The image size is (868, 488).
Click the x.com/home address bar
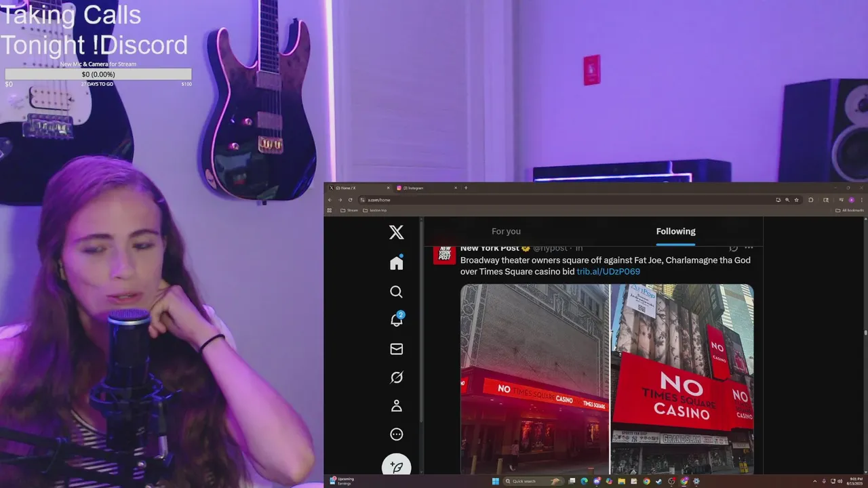580,200
